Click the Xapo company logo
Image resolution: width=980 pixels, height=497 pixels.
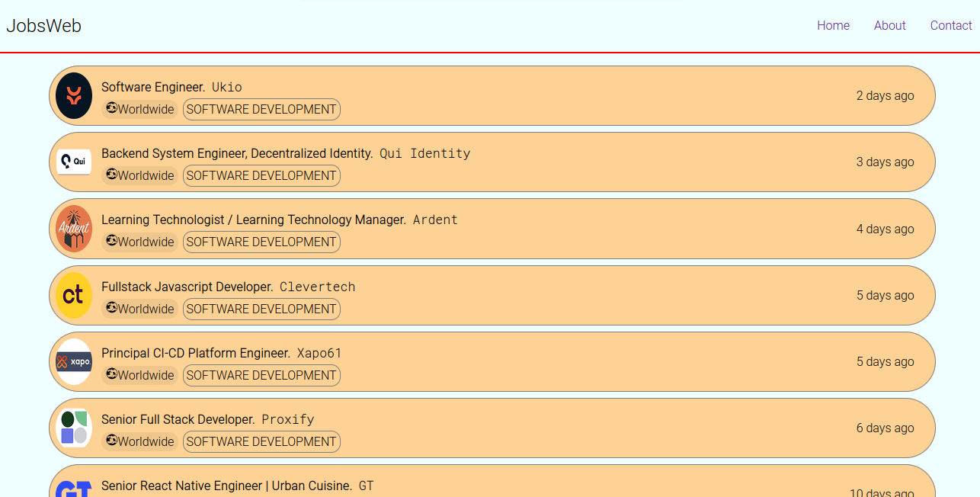pyautogui.click(x=74, y=361)
